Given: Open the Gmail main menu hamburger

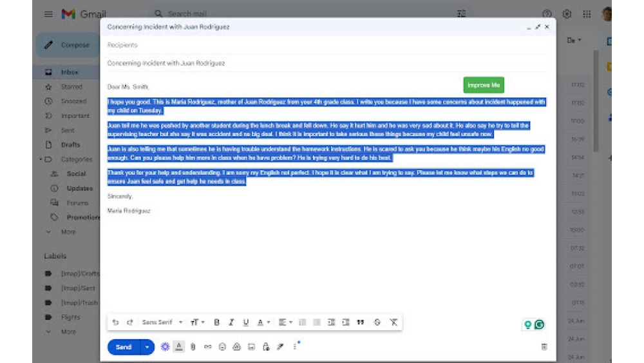Looking at the screenshot, I should pyautogui.click(x=48, y=14).
